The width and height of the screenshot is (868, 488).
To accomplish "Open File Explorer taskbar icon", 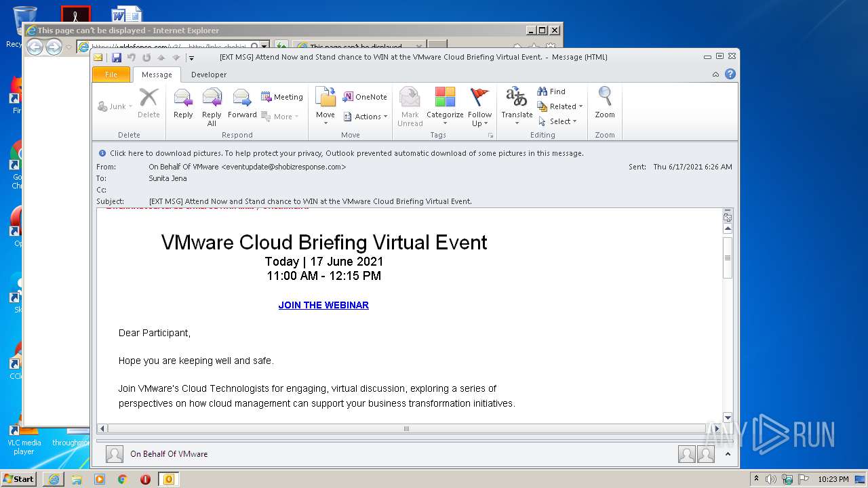I will click(x=77, y=479).
